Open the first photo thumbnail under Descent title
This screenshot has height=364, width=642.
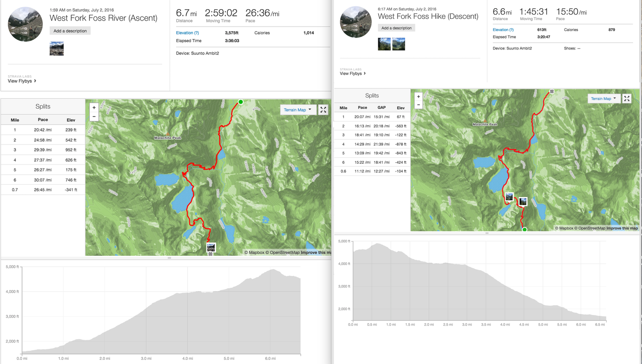coord(384,44)
